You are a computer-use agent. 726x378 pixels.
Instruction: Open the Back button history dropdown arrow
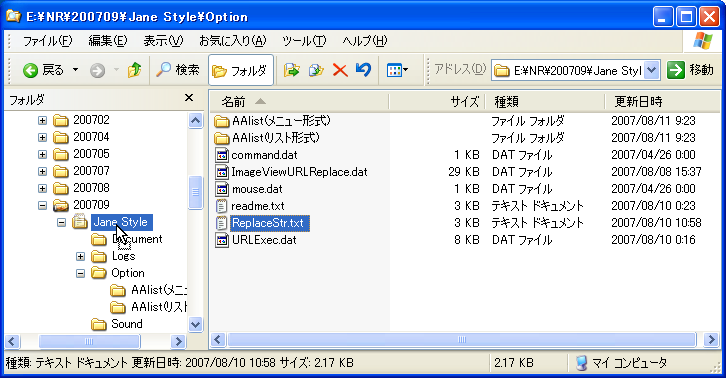(75, 70)
